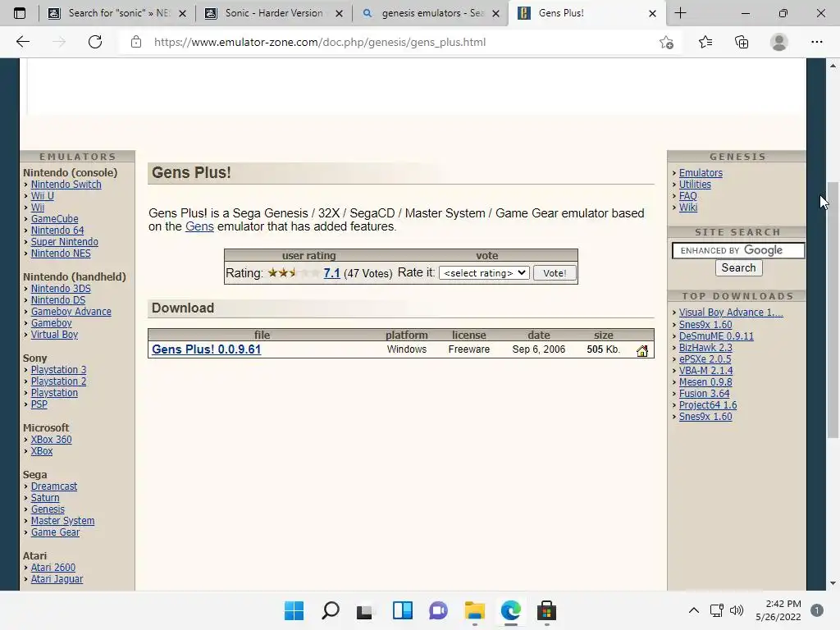Open Edge Settings and more menu
The image size is (840, 630).
pyautogui.click(x=816, y=42)
